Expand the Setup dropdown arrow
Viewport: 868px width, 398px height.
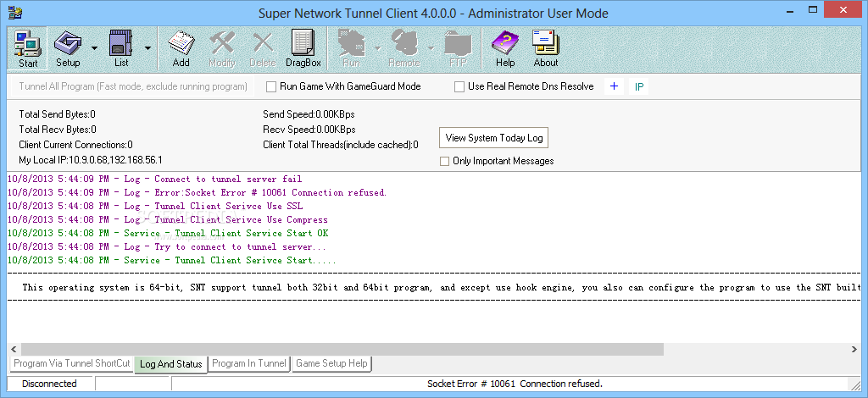(x=94, y=48)
